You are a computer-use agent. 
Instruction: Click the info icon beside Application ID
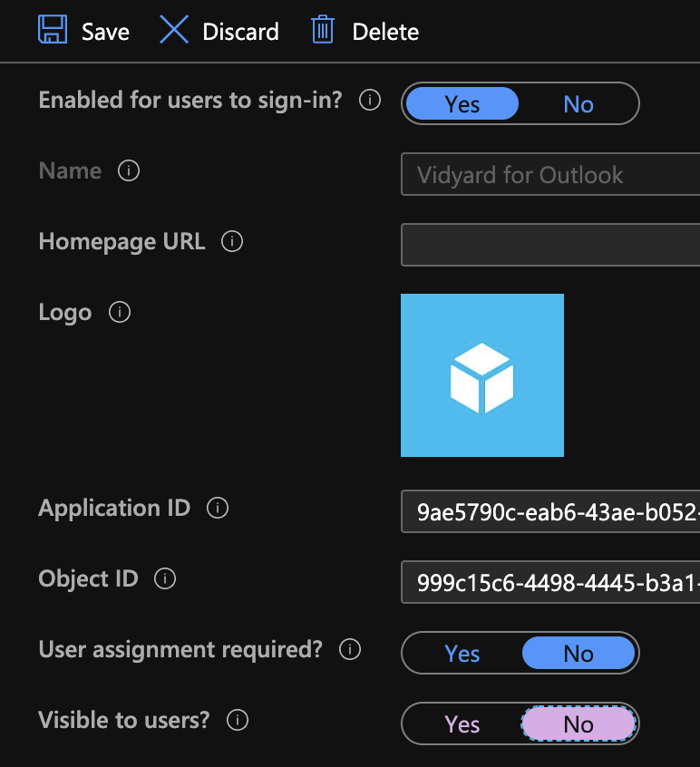pyautogui.click(x=218, y=509)
